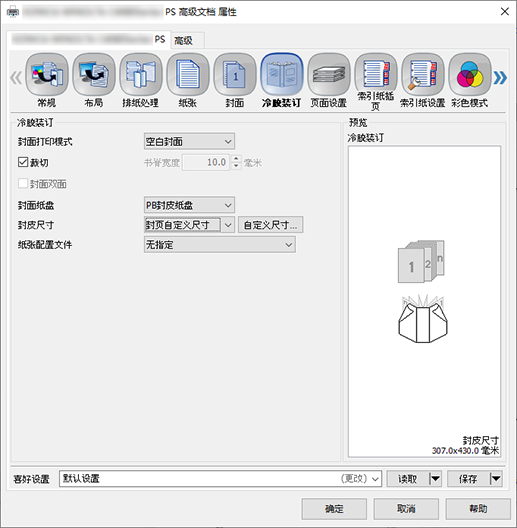Click the printer icon in title bar
The height and width of the screenshot is (528, 517).
click(x=13, y=12)
